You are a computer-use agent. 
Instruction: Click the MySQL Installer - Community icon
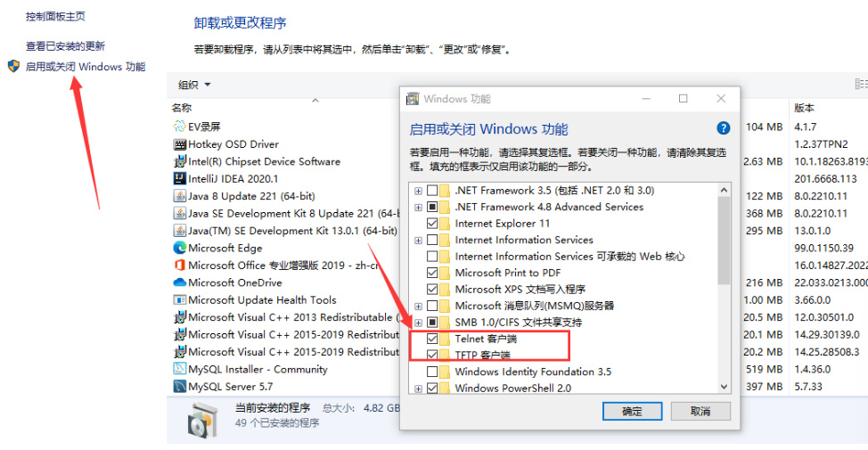click(x=179, y=369)
